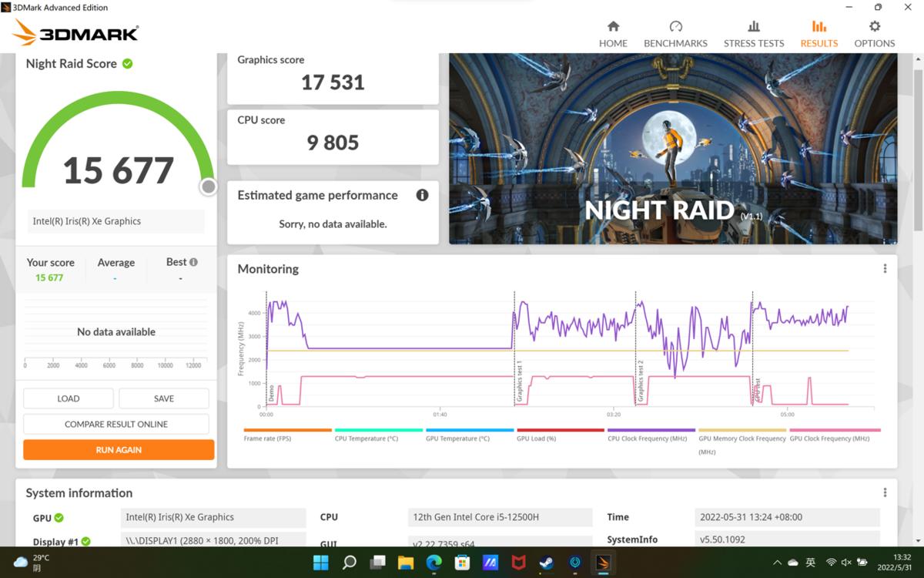The width and height of the screenshot is (924, 578).
Task: Click the Graphics test 2 marker in chart
Action: (x=640, y=381)
